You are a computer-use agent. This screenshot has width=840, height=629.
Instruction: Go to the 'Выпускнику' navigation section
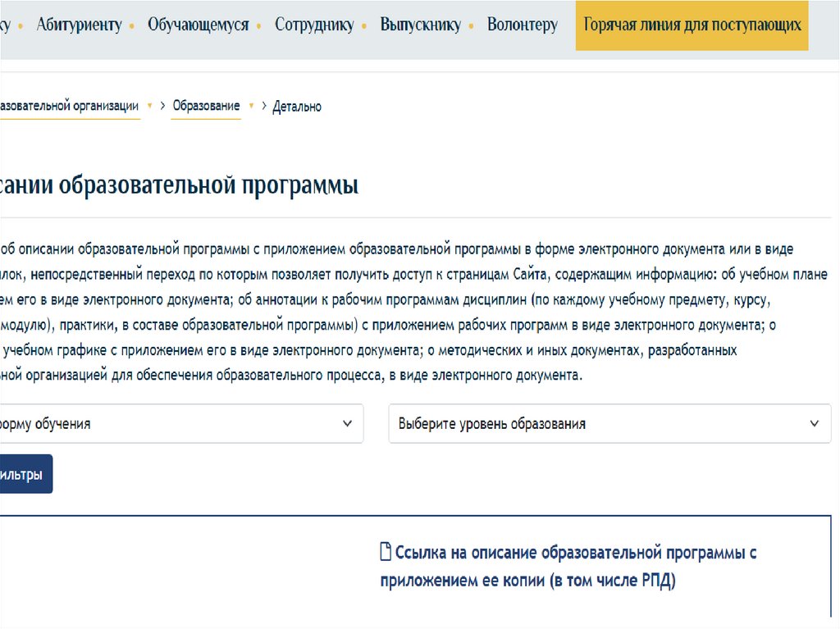[x=420, y=25]
